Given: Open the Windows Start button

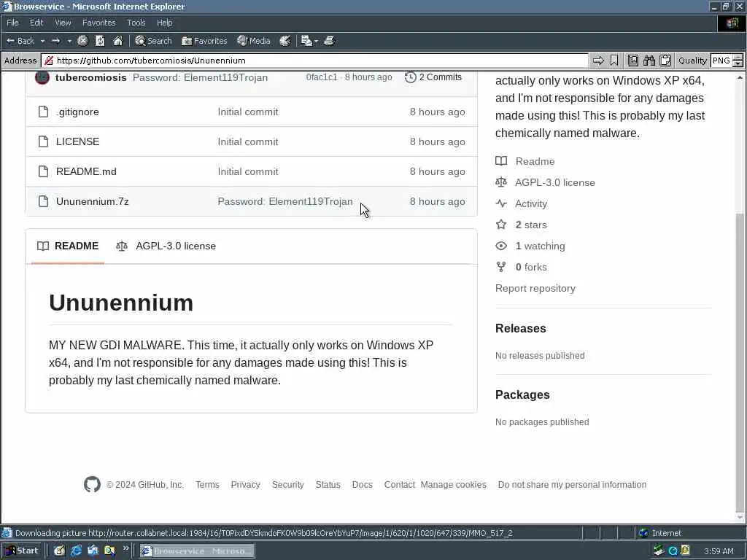Looking at the screenshot, I should (x=22, y=551).
